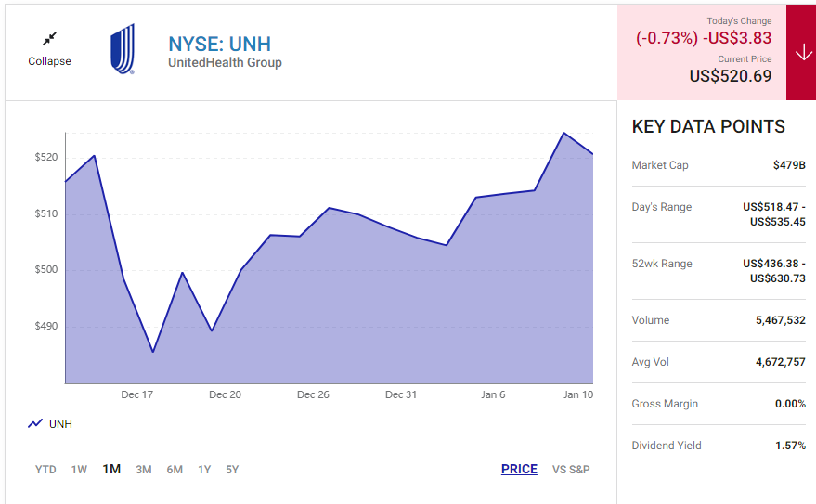Screen dimensions: 816x504
Task: Click the Dividend Yield 1.57% value
Action: coord(790,446)
